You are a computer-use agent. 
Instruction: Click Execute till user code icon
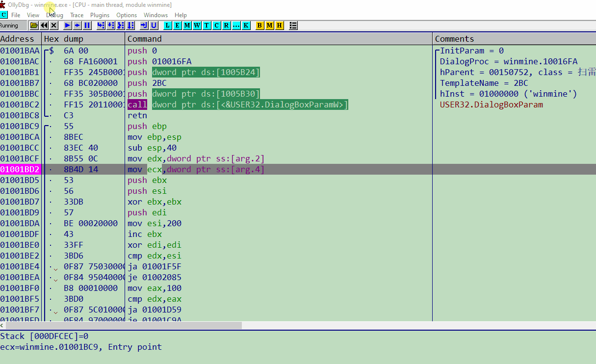[154, 25]
